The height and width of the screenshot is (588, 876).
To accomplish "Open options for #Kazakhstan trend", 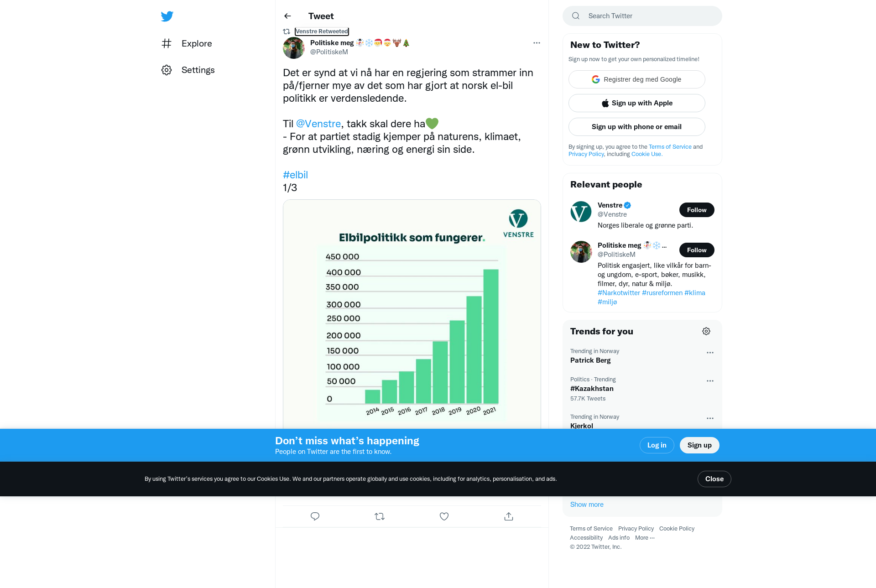I will [710, 381].
